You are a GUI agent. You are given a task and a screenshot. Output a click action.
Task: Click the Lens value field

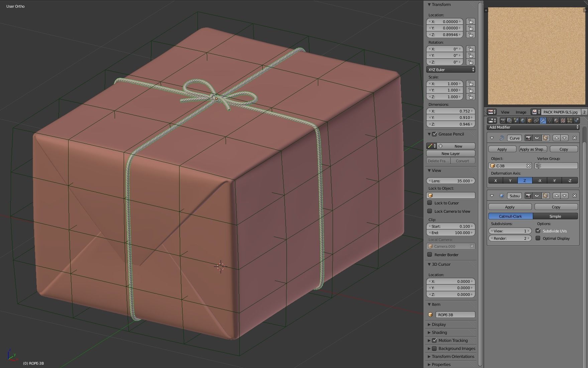[451, 181]
